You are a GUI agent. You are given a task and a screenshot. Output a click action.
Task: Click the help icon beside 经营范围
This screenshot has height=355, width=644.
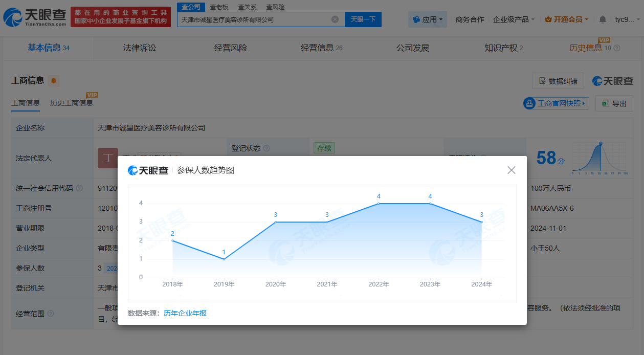51,314
